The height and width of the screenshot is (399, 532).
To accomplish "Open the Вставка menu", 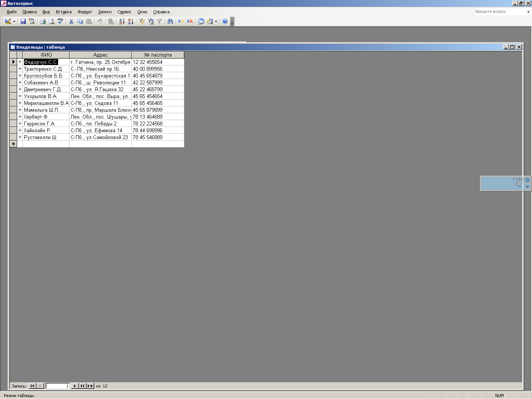I will click(64, 12).
